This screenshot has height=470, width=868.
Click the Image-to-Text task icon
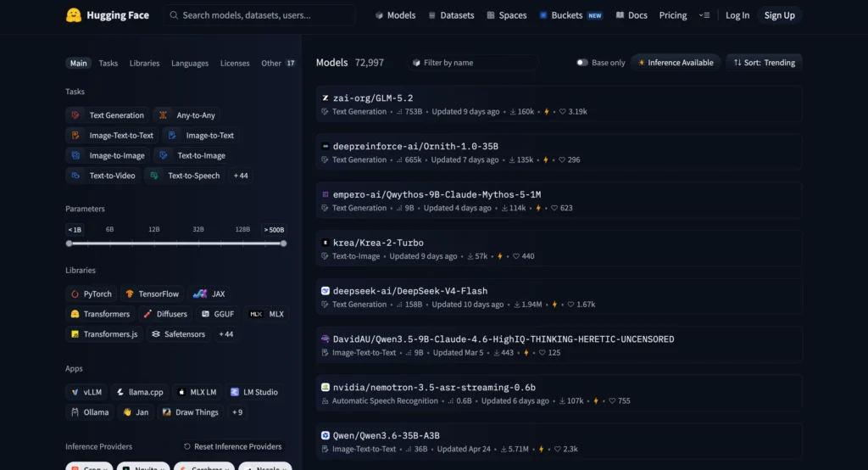pos(172,135)
